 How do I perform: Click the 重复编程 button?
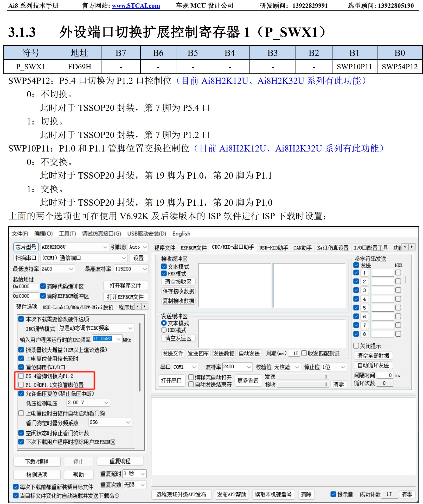click(x=120, y=461)
